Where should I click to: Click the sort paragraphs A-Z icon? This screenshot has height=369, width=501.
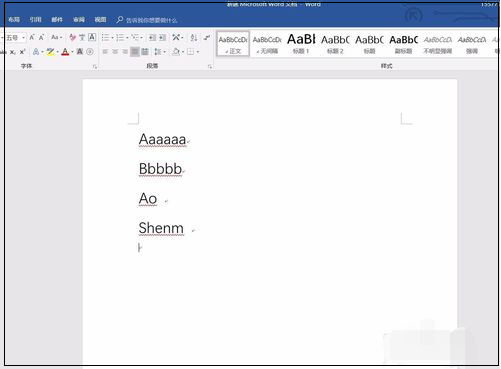click(x=194, y=37)
